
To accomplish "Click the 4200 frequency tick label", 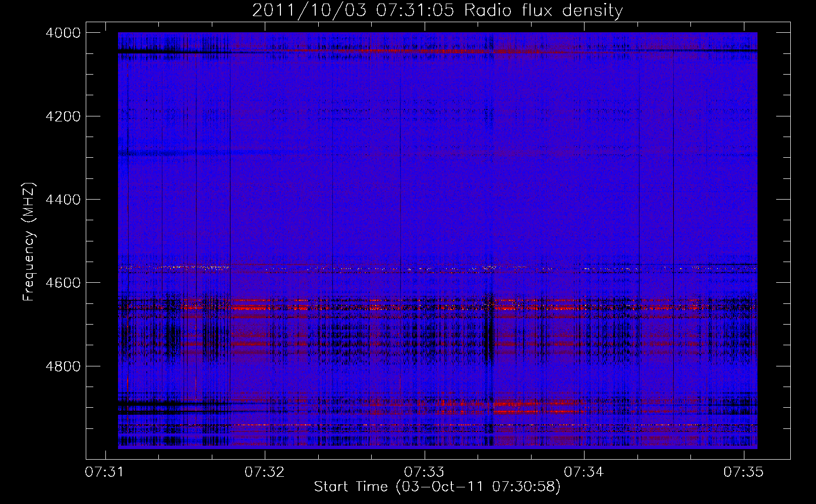I will pos(63,116).
